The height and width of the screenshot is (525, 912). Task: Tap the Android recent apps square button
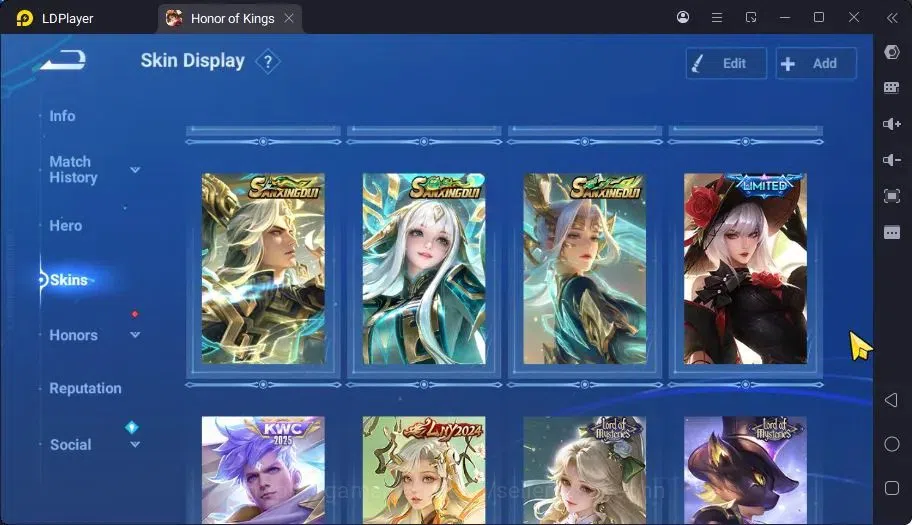point(892,488)
